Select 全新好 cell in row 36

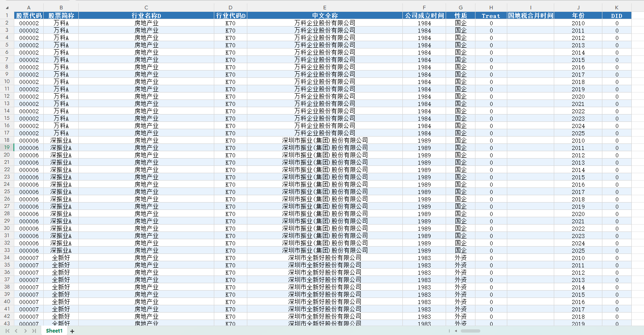(x=61, y=272)
